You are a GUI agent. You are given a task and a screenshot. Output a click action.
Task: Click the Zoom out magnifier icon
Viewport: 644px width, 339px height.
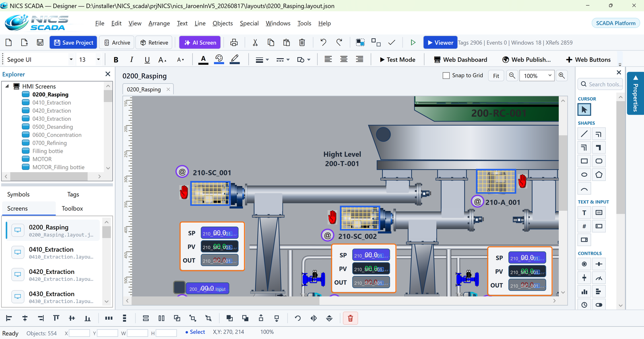(512, 76)
